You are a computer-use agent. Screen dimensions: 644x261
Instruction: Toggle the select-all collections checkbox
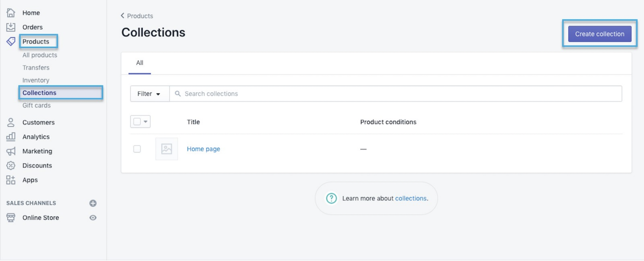137,122
